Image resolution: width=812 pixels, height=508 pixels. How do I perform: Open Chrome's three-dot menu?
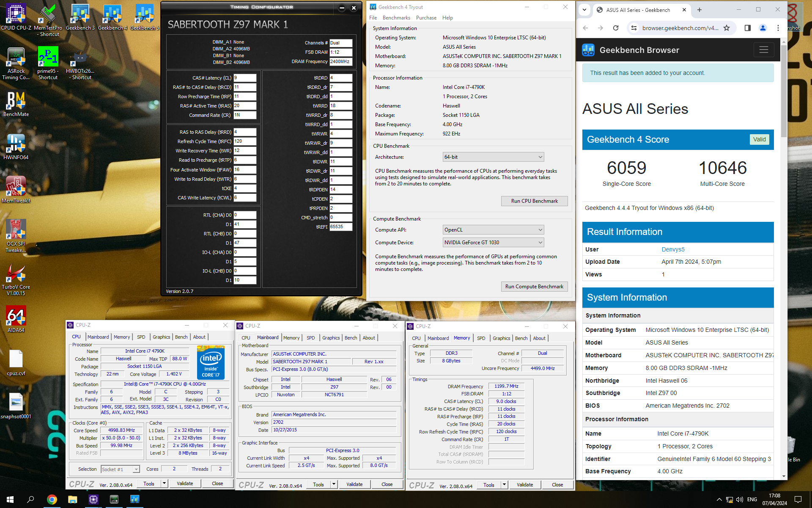tap(778, 28)
